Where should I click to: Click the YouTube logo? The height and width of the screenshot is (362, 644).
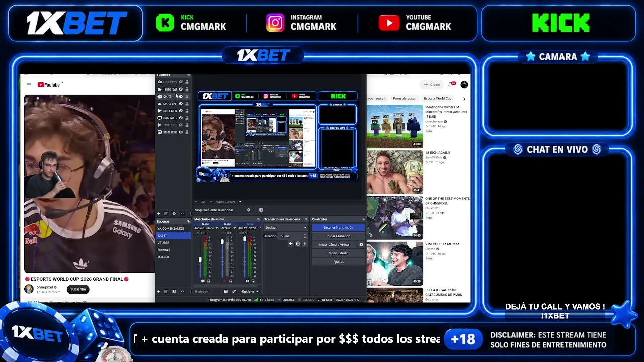[49, 85]
